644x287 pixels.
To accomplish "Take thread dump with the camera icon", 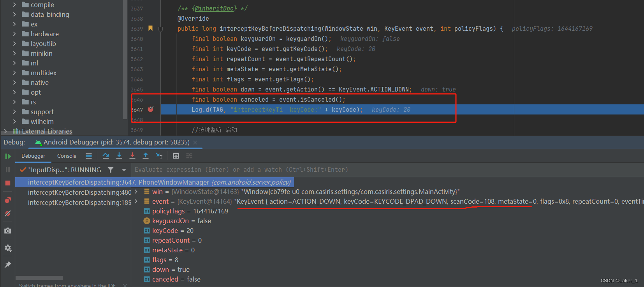I will click(8, 231).
